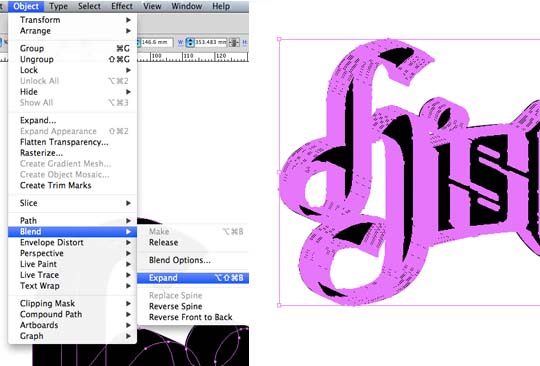Click the W width label link

coord(180,42)
